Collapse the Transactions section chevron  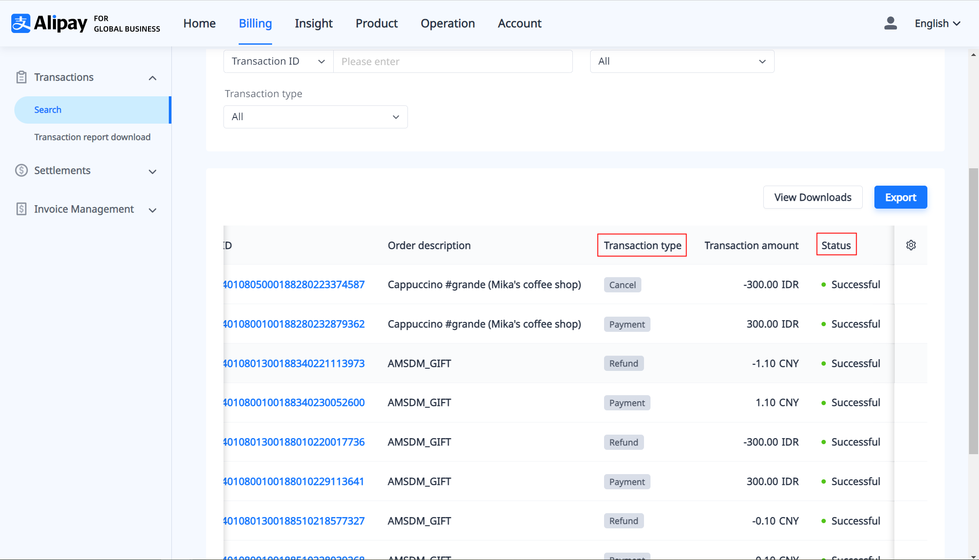coord(152,78)
